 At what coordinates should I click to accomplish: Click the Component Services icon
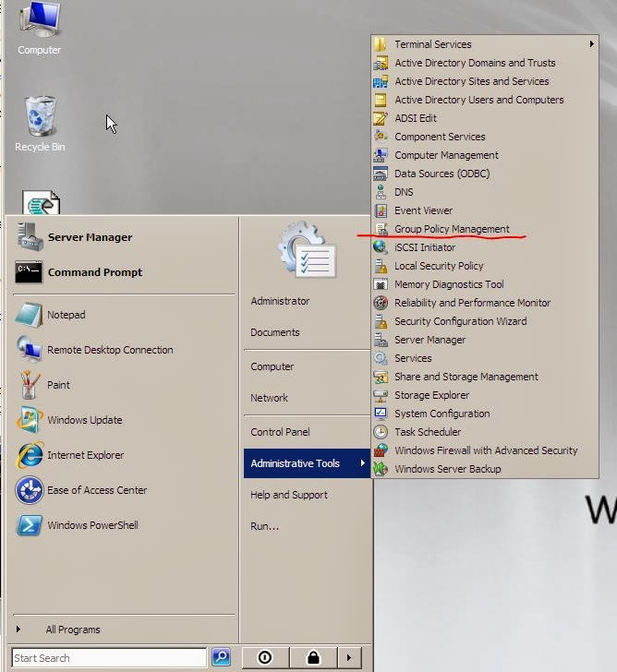(381, 137)
